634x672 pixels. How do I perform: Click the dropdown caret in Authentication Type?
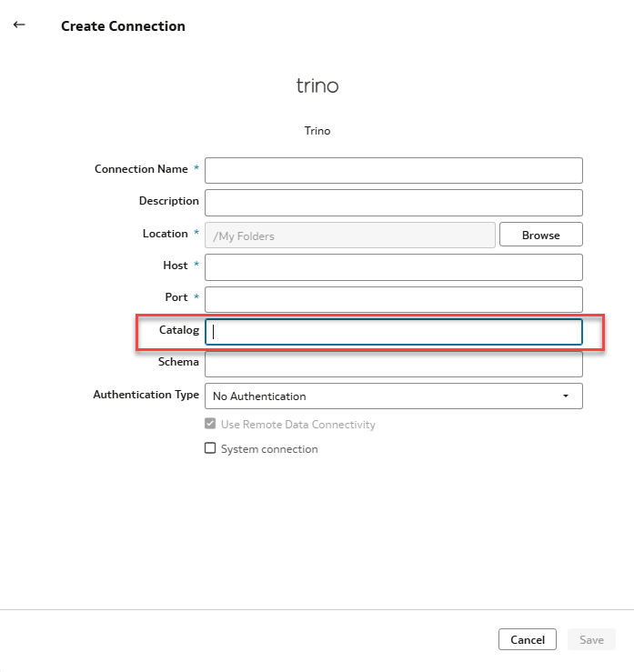566,396
